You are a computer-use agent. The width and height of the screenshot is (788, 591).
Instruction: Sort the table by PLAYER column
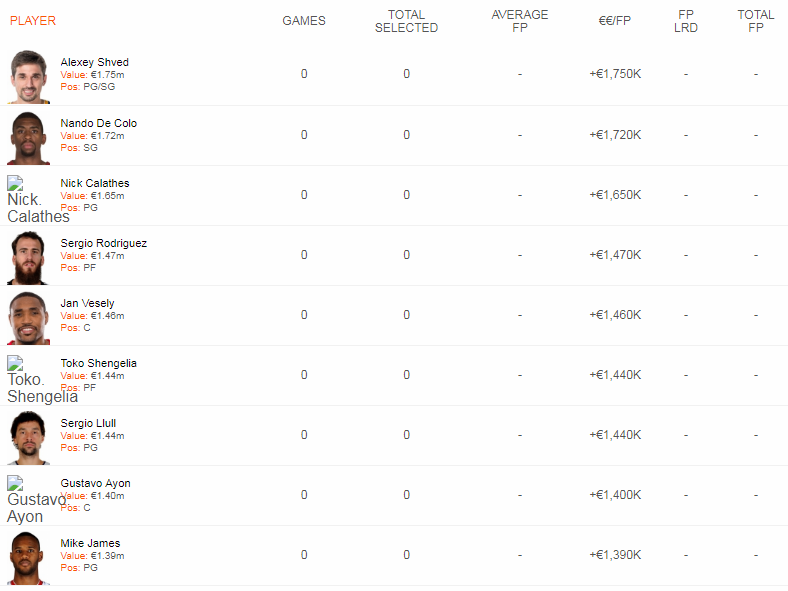click(33, 21)
